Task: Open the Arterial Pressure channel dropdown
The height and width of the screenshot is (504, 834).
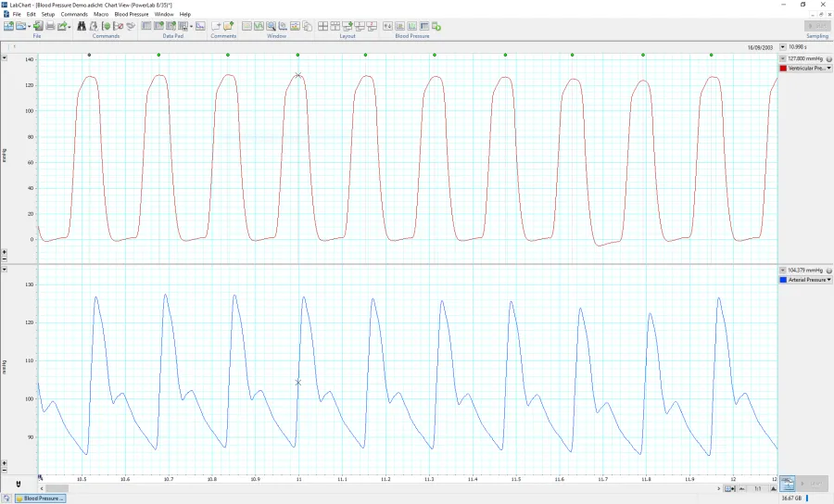Action: tap(828, 280)
